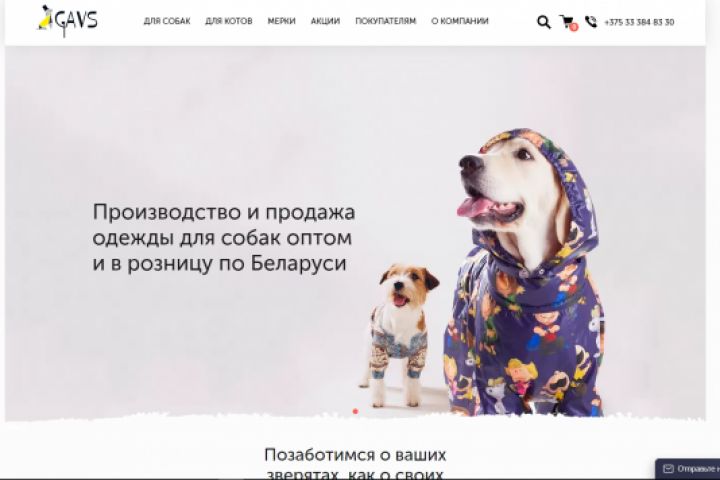720x480 pixels.
Task: Expand the Покупателям menu
Action: (x=386, y=21)
